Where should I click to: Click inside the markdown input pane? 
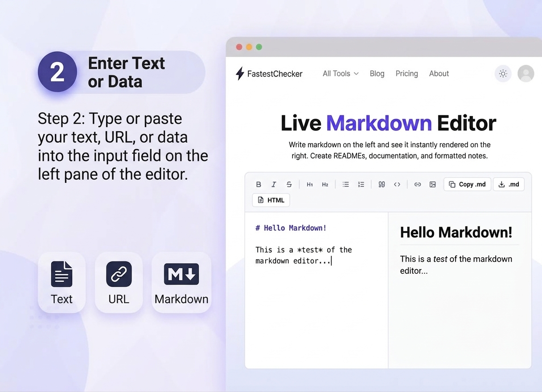[x=316, y=290]
